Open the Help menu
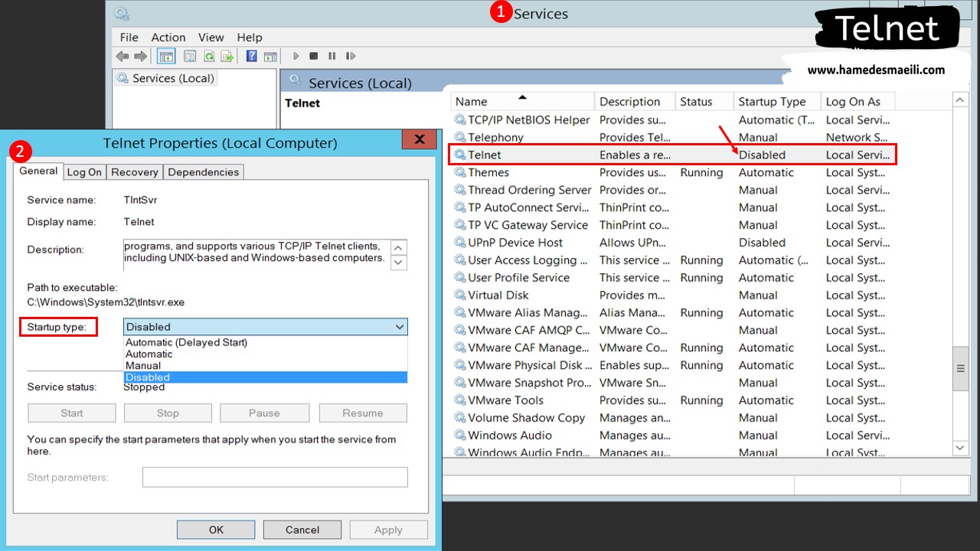Viewport: 980px width, 551px height. 250,37
